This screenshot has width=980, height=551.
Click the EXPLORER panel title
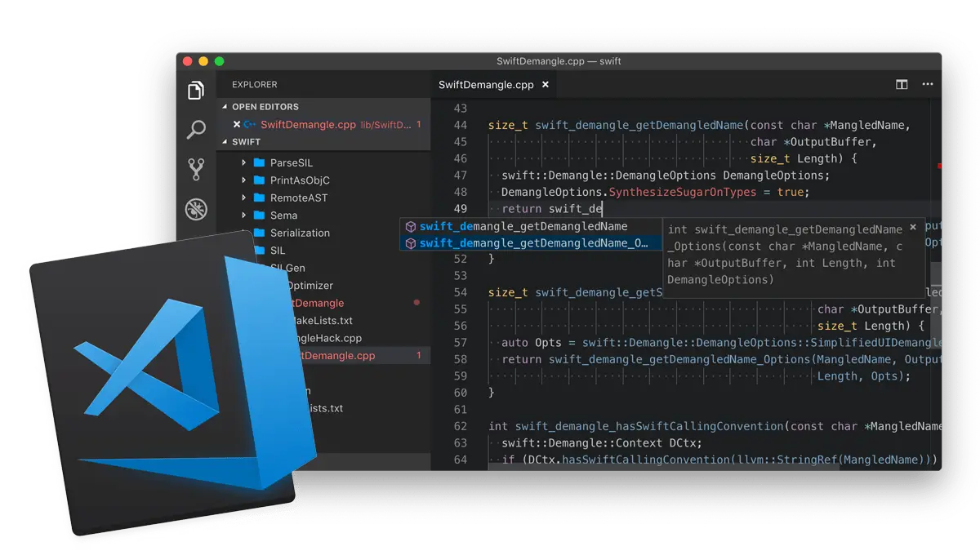tap(255, 84)
